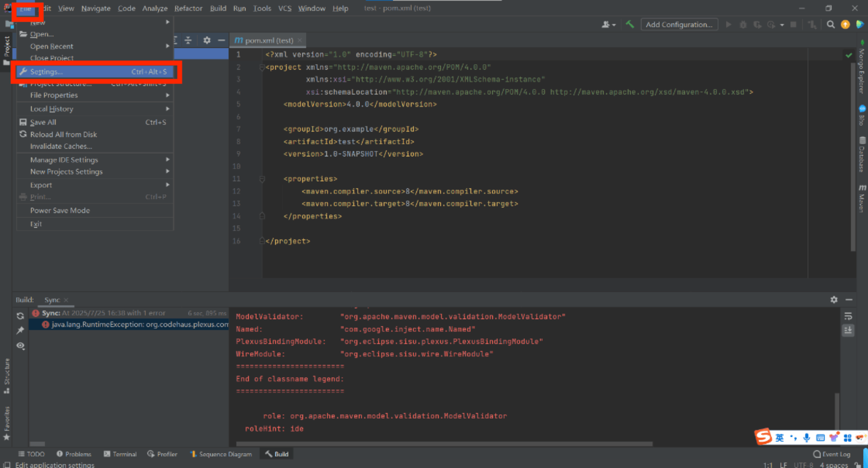Select the pom.xml (test) editor tab
The width and height of the screenshot is (868, 468).
pyautogui.click(x=269, y=40)
